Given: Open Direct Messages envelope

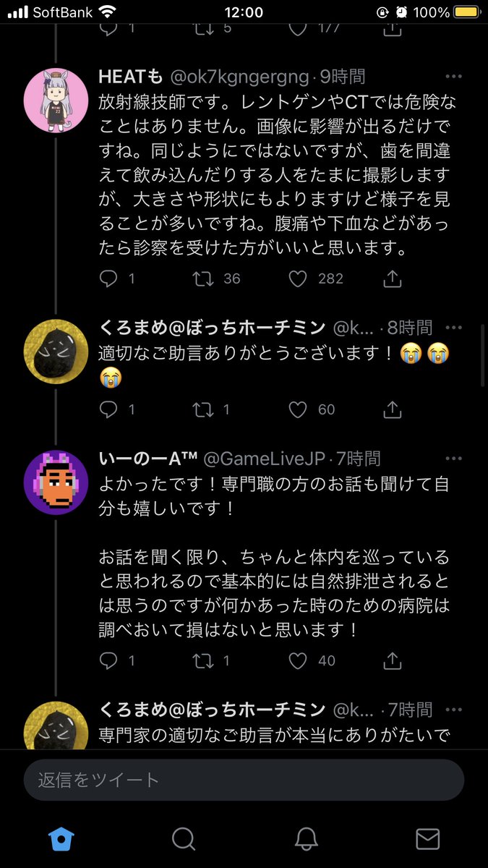Looking at the screenshot, I should click(428, 838).
